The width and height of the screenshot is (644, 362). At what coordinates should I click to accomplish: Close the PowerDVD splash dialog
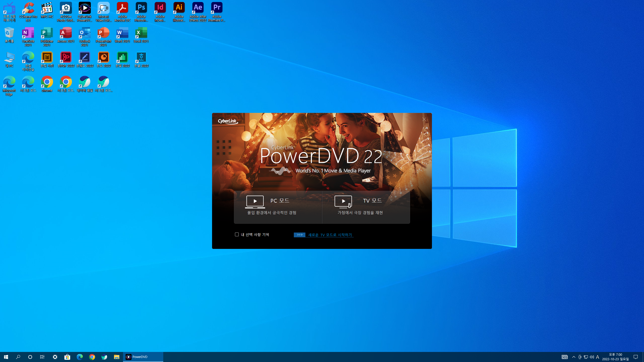tap(424, 119)
